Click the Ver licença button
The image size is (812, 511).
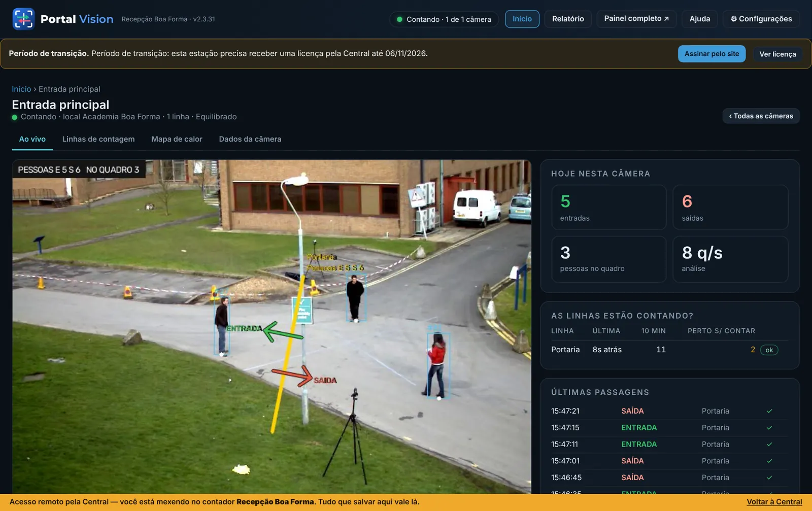click(x=777, y=54)
